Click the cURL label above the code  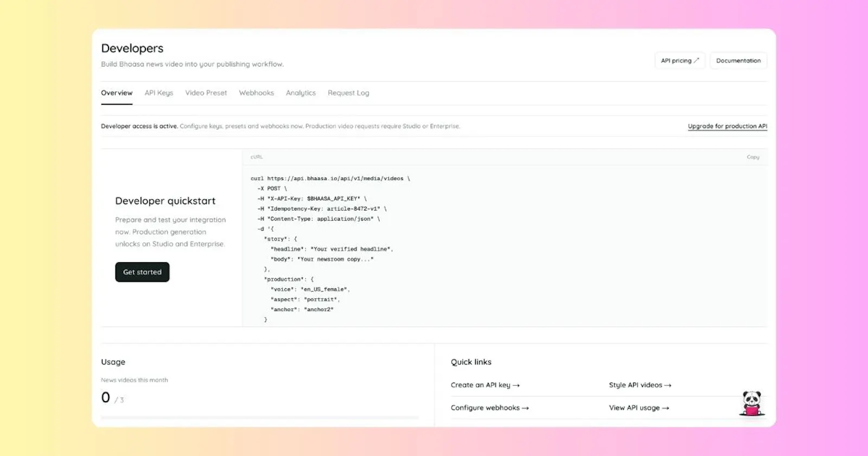[257, 157]
